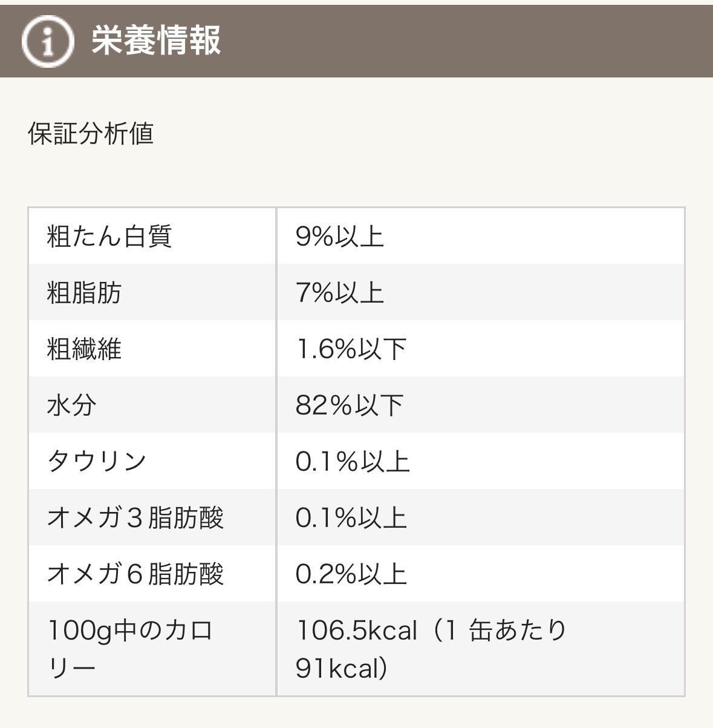
Task: Click the オメガ3脂肪酸 row label
Action: 135,517
